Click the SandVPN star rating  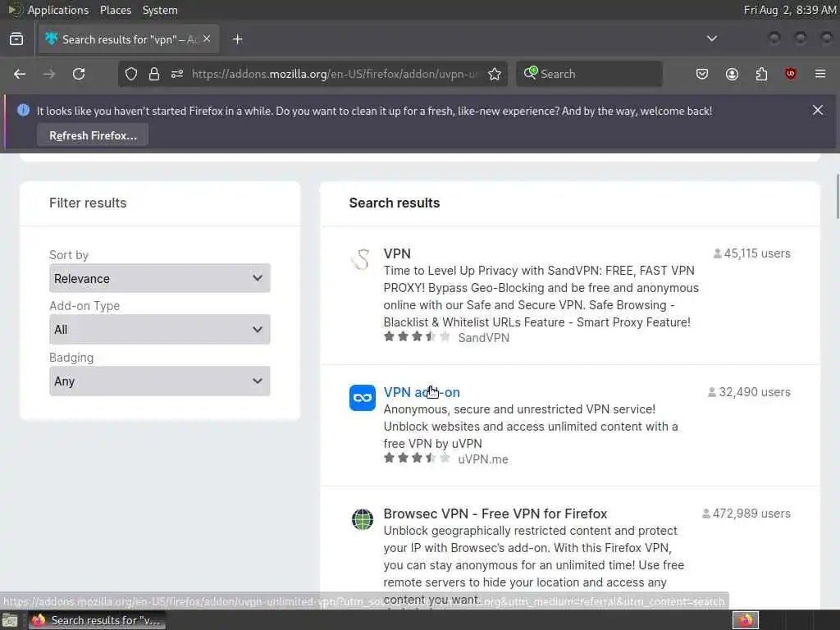coord(417,337)
